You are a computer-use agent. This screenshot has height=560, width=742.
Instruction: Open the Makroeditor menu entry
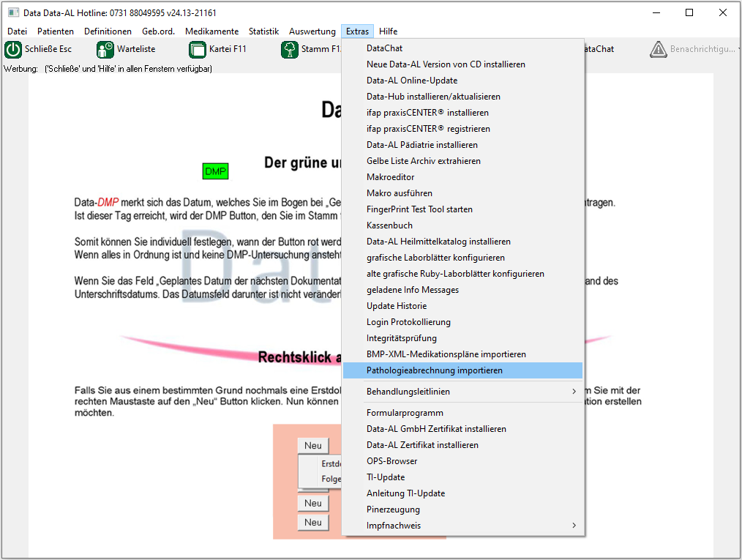(390, 177)
